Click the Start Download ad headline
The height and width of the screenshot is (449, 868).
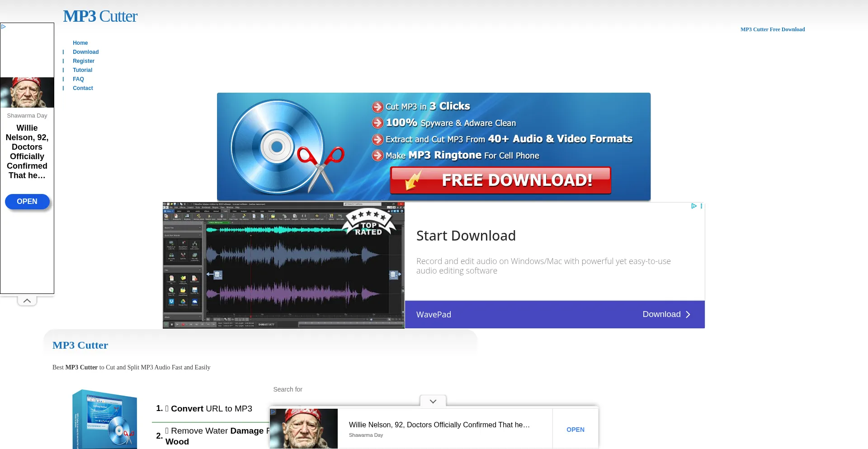466,236
